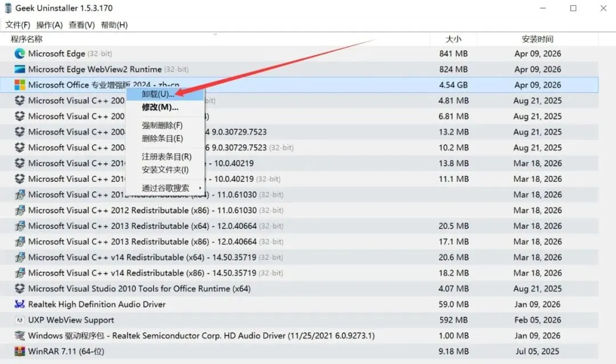The image size is (616, 364).
Task: Select Visual C++ 2012 Redistributable (x86) 11.0.61030 row
Action: 156,210
